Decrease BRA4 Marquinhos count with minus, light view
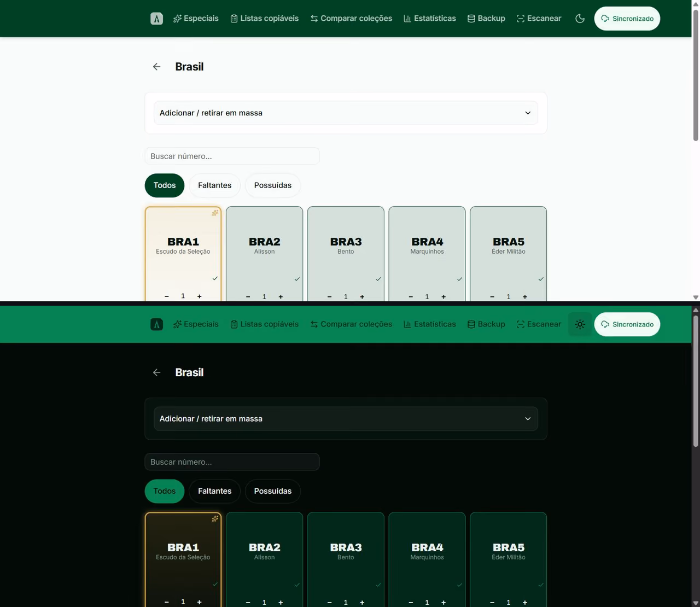The height and width of the screenshot is (607, 700). tap(411, 297)
